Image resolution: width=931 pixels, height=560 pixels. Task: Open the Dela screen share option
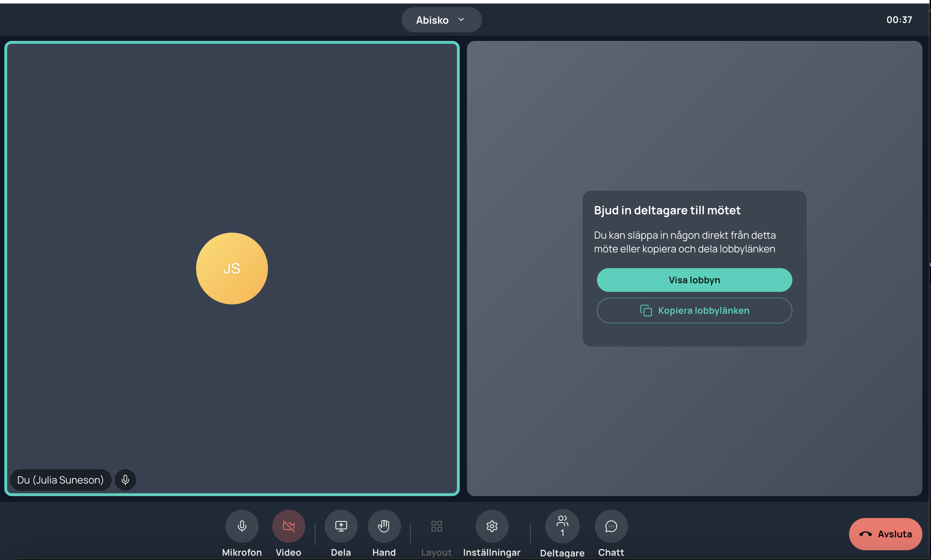341,526
